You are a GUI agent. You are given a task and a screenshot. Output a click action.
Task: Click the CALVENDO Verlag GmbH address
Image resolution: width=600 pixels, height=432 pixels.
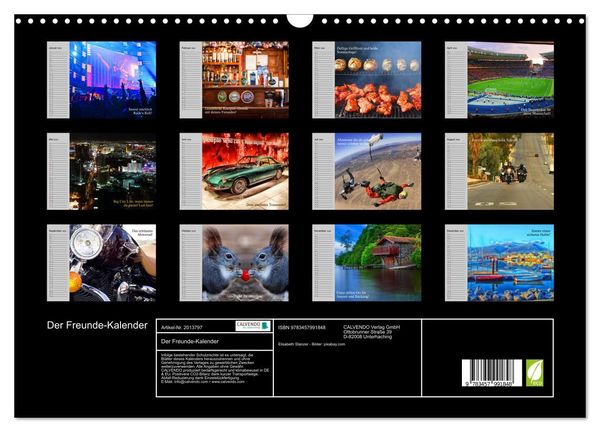click(x=372, y=332)
